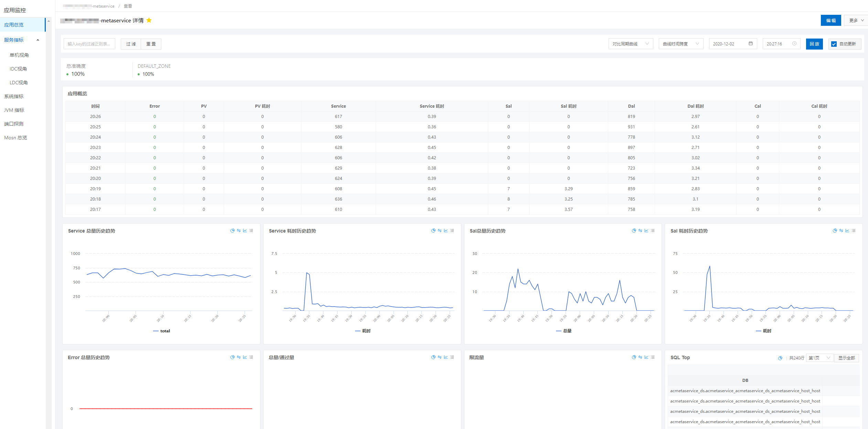Click swap arrows icon on Service 总量历史趋势
The width and height of the screenshot is (868, 429).
pos(239,231)
